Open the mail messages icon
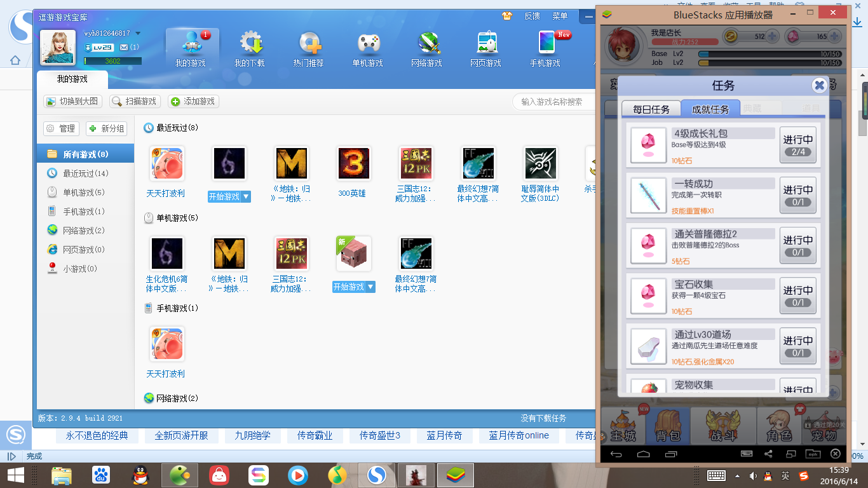 coord(124,48)
